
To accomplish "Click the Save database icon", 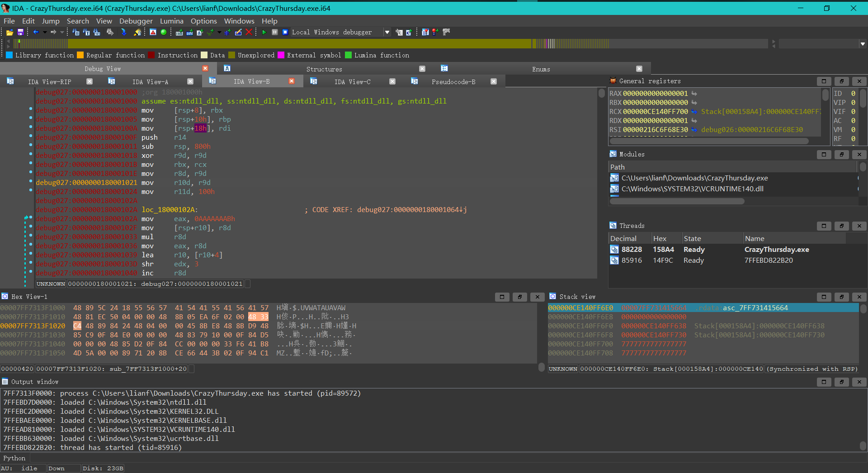I will 20,32.
